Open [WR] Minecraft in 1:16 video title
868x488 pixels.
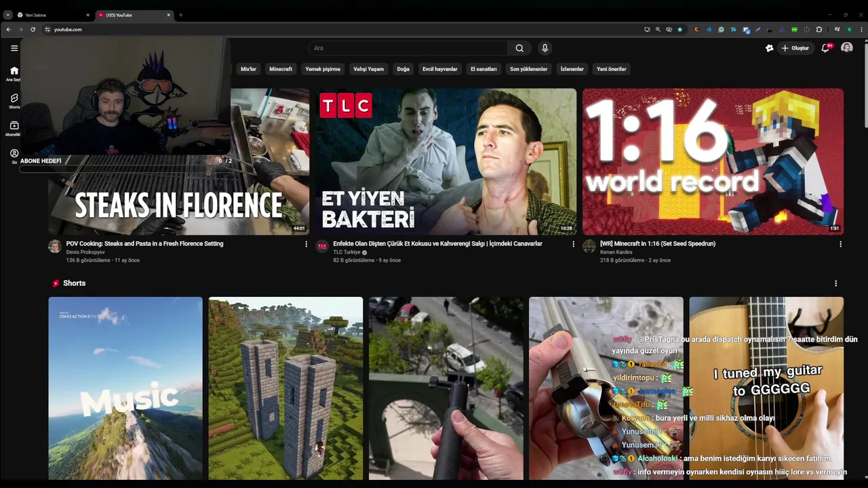point(658,243)
